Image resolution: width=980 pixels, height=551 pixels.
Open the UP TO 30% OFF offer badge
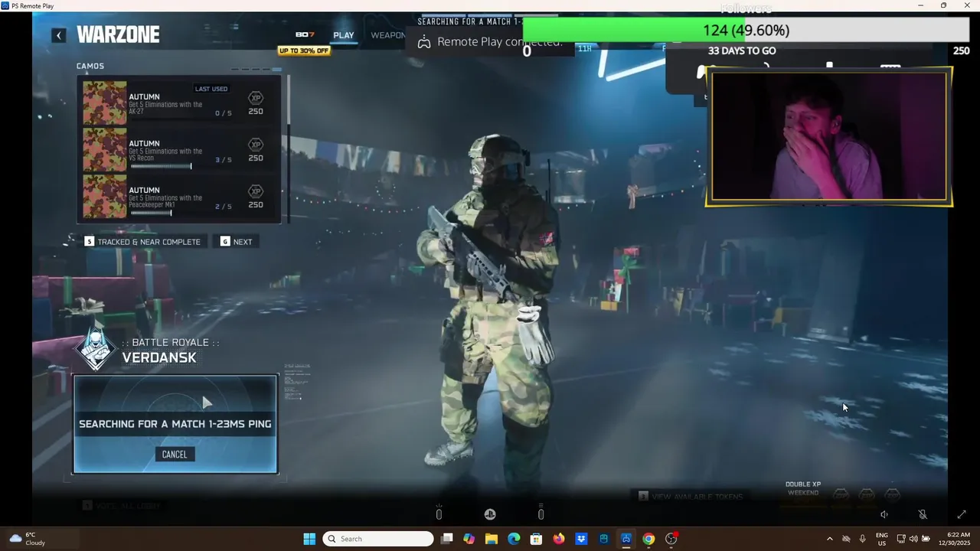click(304, 51)
